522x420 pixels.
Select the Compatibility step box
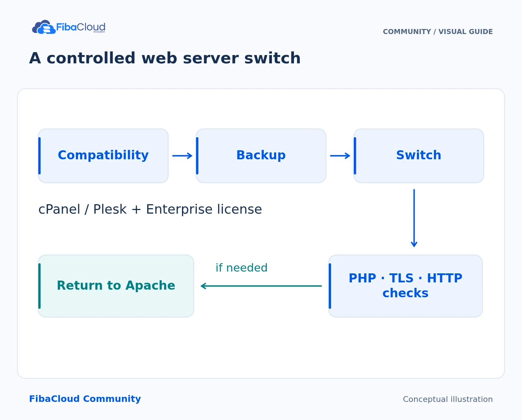(x=103, y=156)
